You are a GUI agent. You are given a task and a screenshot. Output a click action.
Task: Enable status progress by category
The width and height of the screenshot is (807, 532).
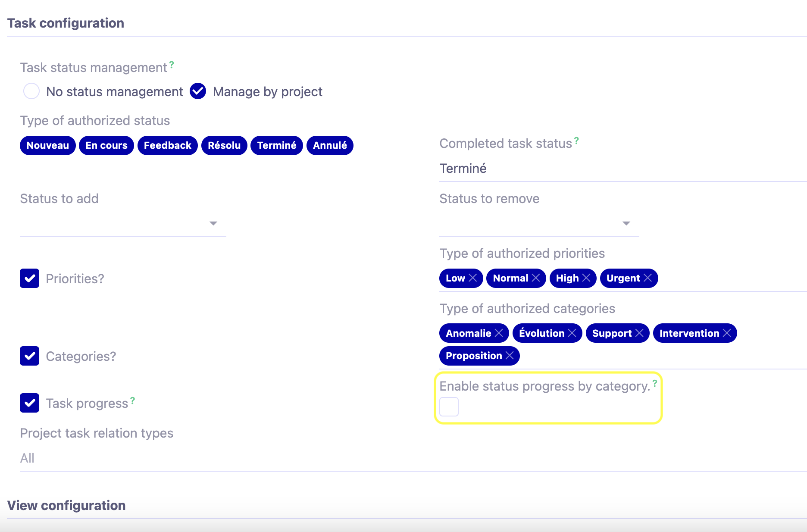click(x=449, y=406)
